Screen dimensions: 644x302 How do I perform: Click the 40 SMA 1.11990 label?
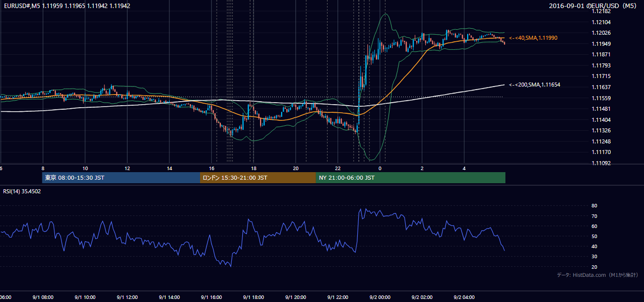click(533, 38)
